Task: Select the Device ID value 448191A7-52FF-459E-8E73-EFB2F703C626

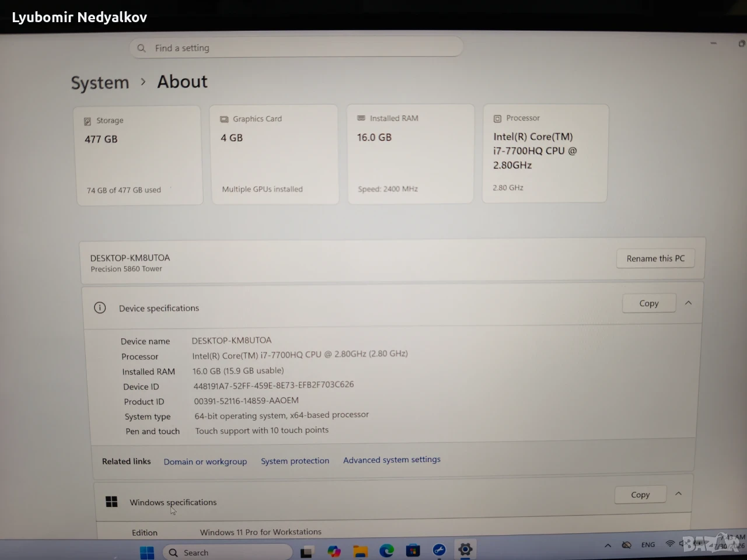Action: coord(274,385)
